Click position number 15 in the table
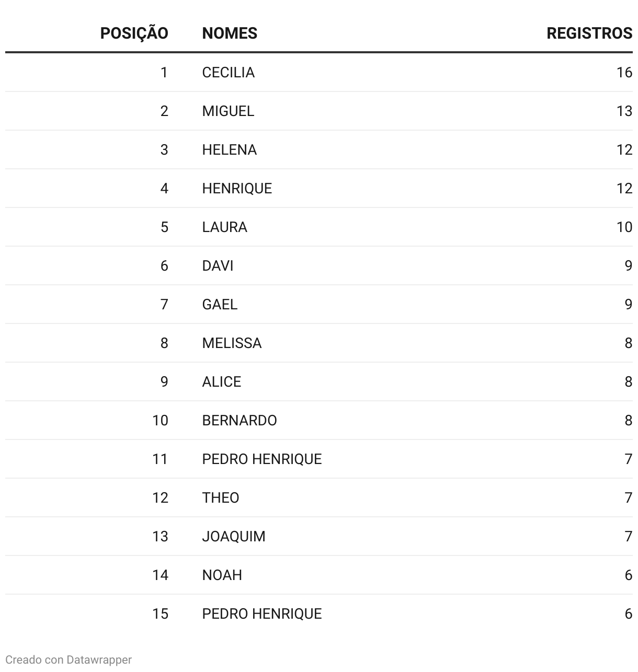This screenshot has height=672, width=638. [x=160, y=613]
